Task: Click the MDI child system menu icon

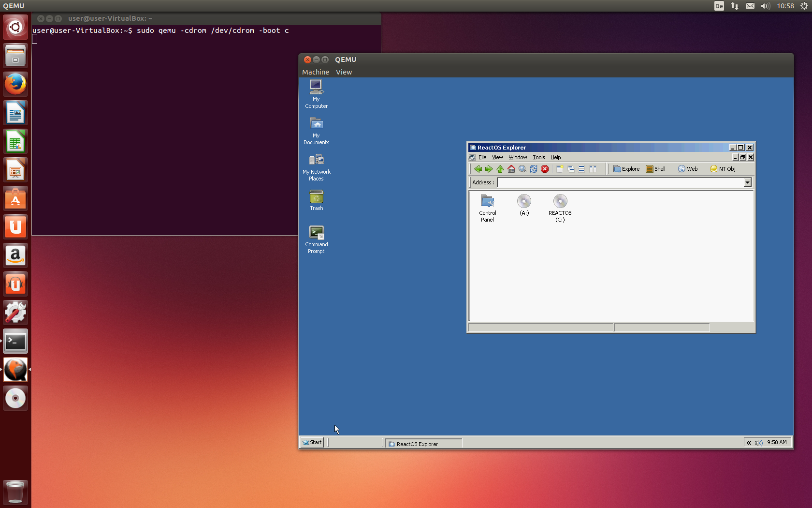Action: point(472,157)
